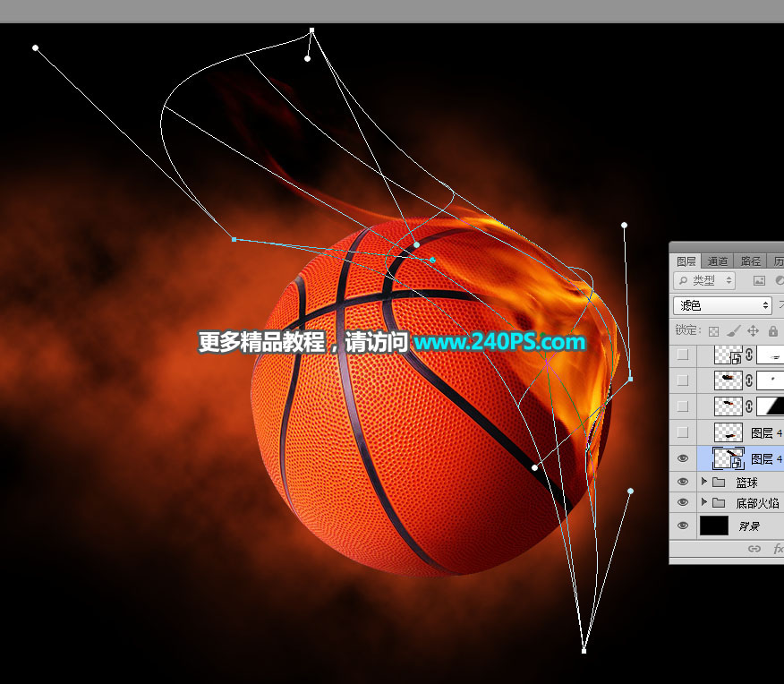Toggle visibility of the 底部火焰 group

(684, 502)
